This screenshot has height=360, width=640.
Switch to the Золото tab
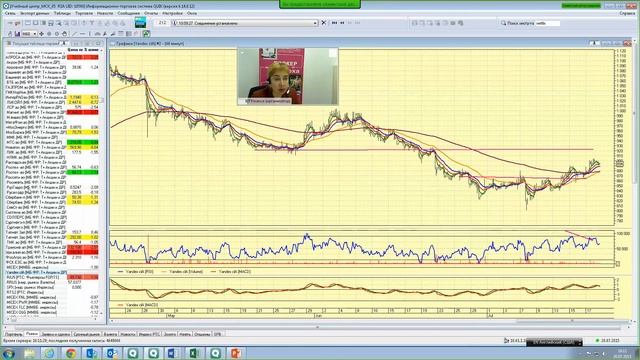[170, 334]
